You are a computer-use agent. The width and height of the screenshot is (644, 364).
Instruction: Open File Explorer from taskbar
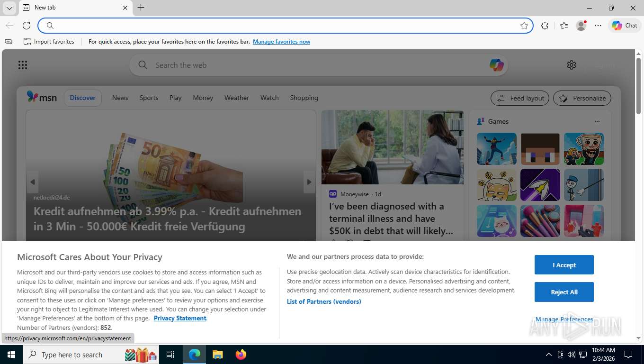pos(218,355)
